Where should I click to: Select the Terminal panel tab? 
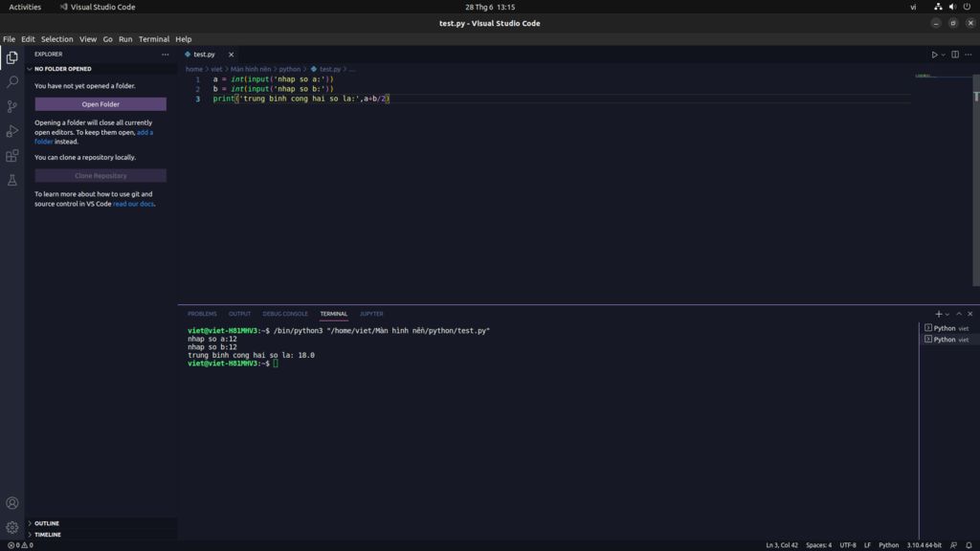[x=334, y=314]
